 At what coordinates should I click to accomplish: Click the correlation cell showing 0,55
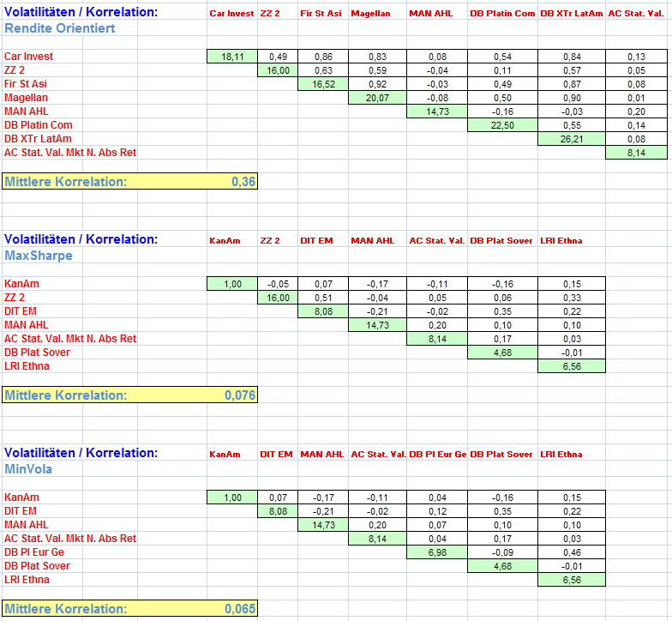tap(572, 125)
